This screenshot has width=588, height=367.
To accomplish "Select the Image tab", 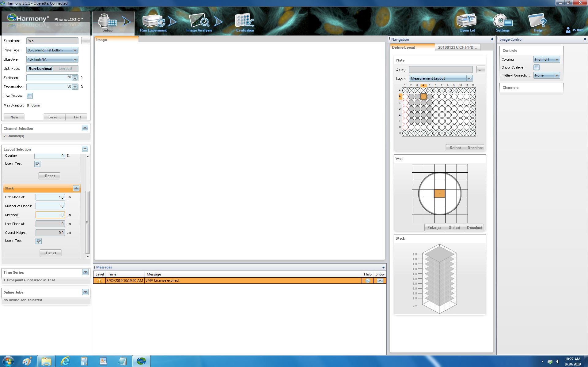I will [x=116, y=39].
